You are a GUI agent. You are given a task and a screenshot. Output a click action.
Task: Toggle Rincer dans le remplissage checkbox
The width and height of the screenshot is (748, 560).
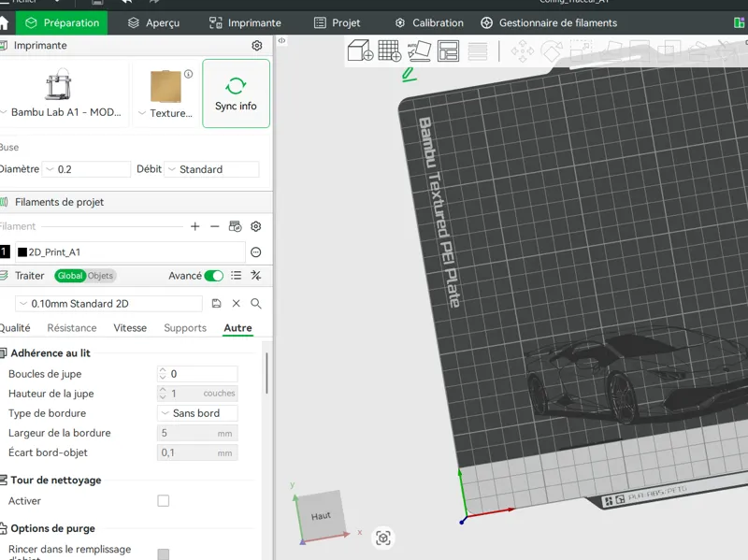[163, 554]
